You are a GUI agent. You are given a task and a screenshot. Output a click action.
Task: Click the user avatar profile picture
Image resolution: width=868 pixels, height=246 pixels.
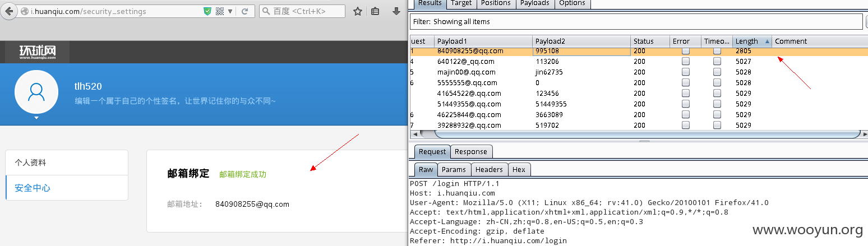pyautogui.click(x=36, y=91)
